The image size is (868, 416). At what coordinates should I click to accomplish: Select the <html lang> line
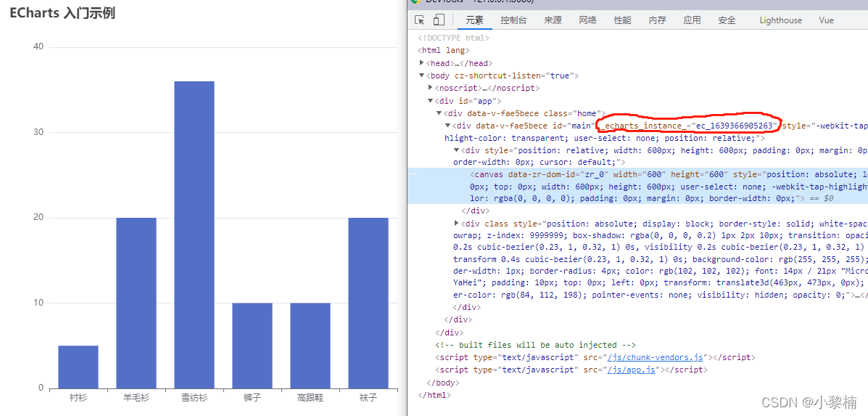point(443,50)
